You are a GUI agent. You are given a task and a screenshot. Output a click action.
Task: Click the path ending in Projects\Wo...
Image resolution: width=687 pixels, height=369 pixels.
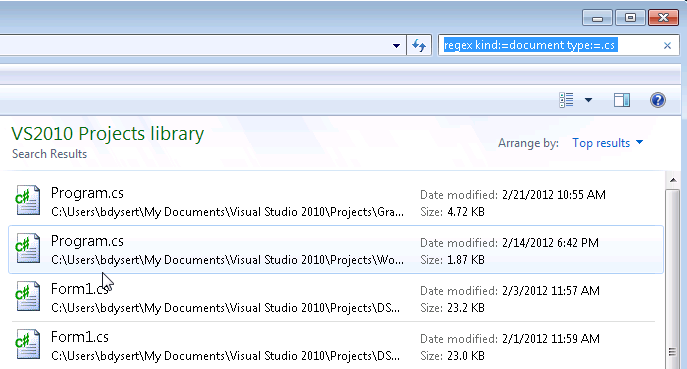pos(227,260)
